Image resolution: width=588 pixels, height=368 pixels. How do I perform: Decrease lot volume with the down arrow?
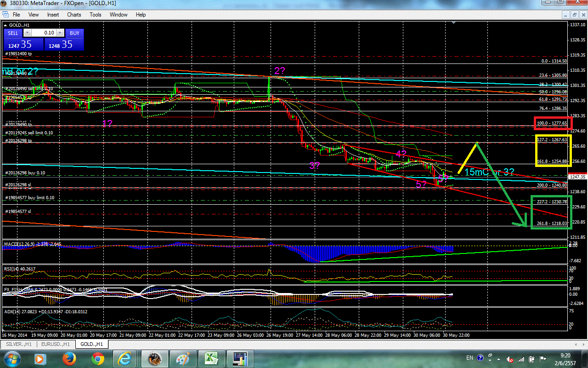tap(27, 33)
